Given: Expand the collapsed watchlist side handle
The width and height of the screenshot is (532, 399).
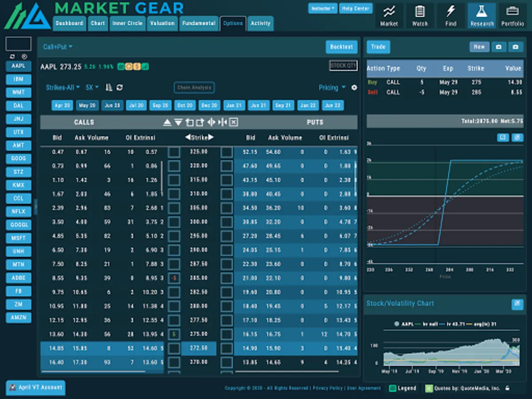Looking at the screenshot, I should tap(35, 207).
